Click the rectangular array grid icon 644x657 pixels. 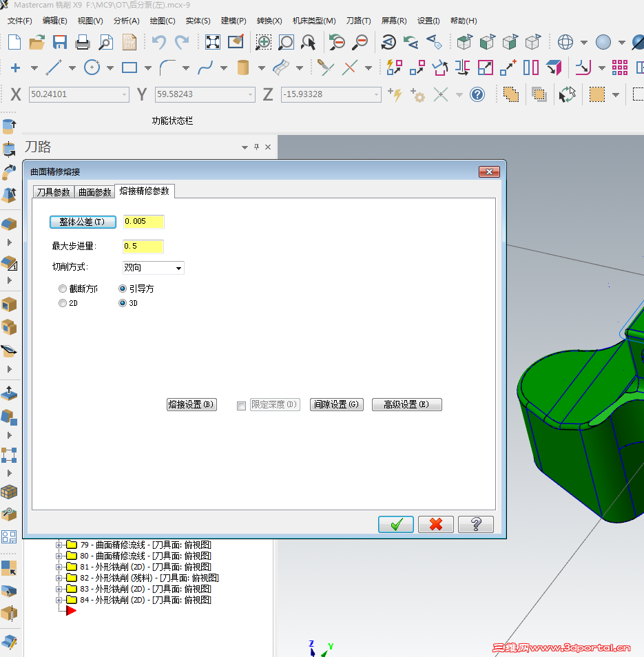620,67
